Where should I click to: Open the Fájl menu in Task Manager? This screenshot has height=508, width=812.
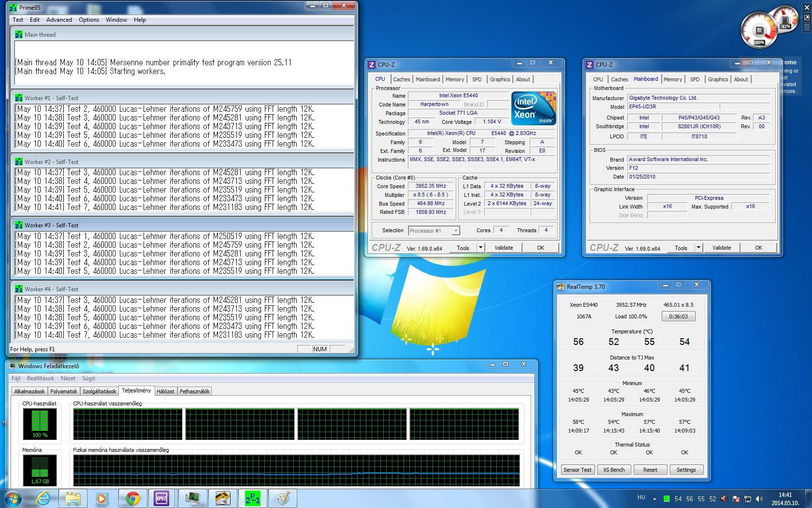click(x=16, y=378)
